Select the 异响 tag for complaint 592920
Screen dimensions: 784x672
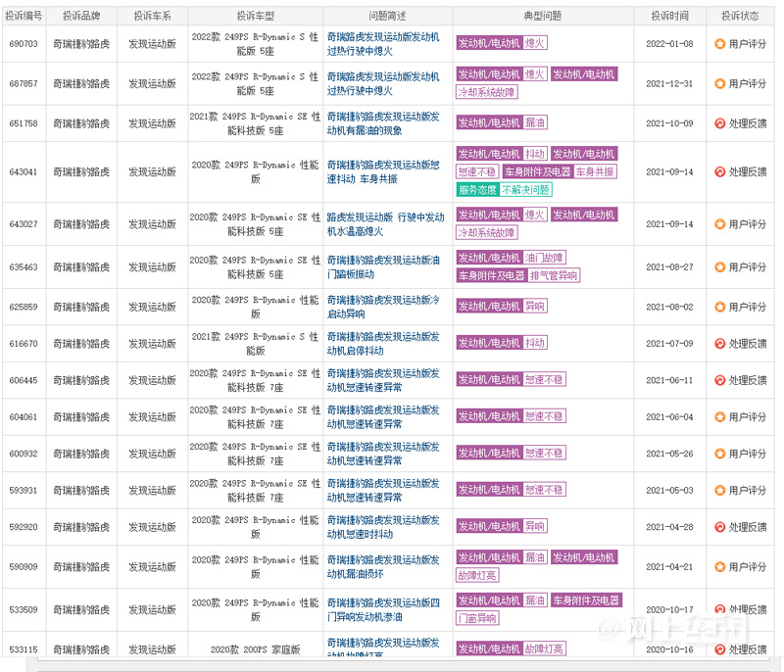coord(534,526)
